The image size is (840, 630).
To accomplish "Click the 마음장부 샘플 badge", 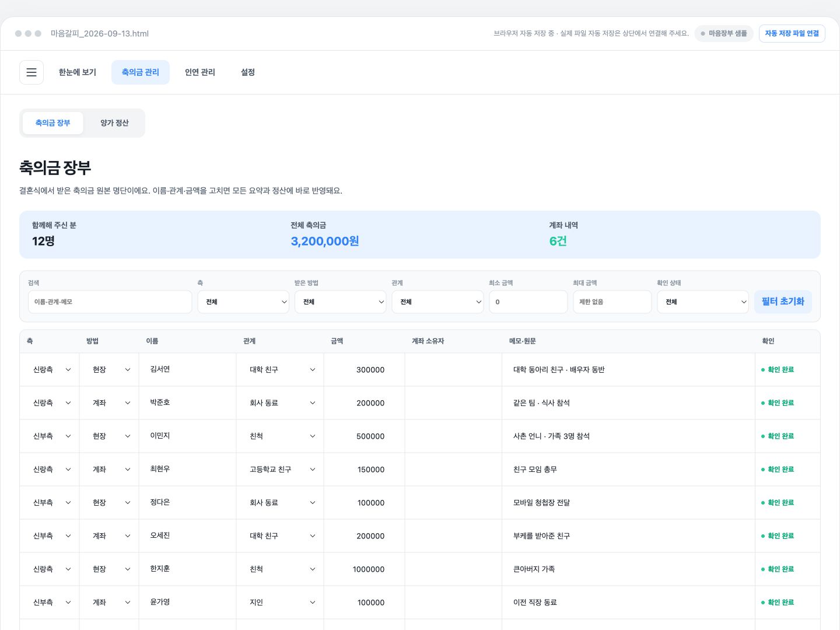I will click(724, 33).
